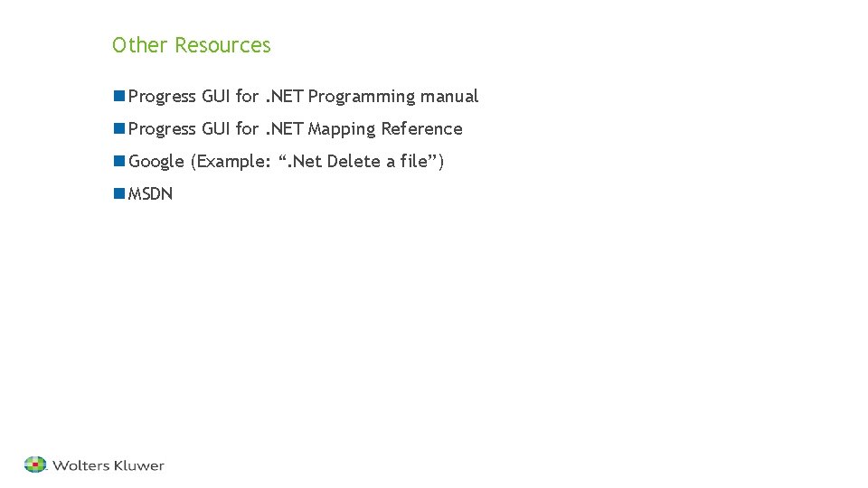Screen dimensions: 868x488
Task: Click the blue bullet before Programming manual line
Action: (119, 96)
